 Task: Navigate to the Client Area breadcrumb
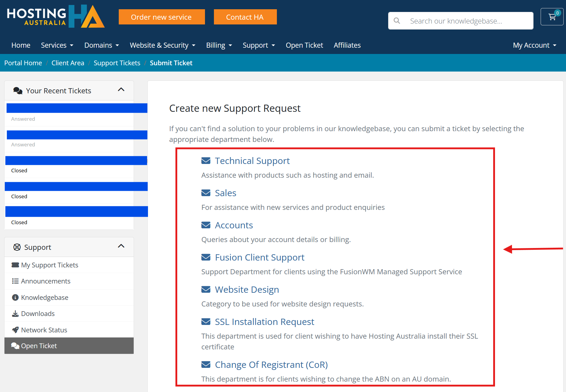[x=68, y=63]
